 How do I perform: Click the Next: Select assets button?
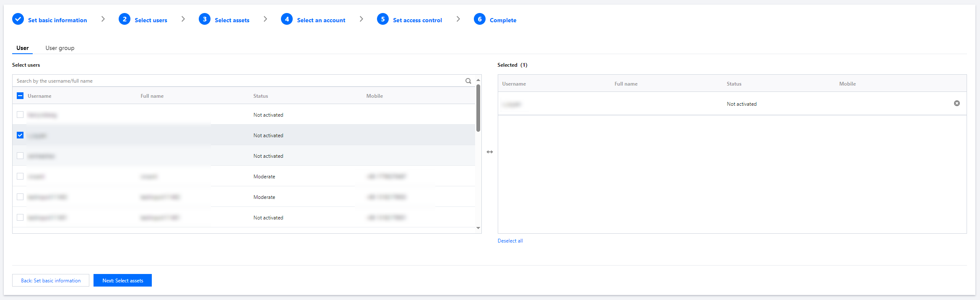122,280
